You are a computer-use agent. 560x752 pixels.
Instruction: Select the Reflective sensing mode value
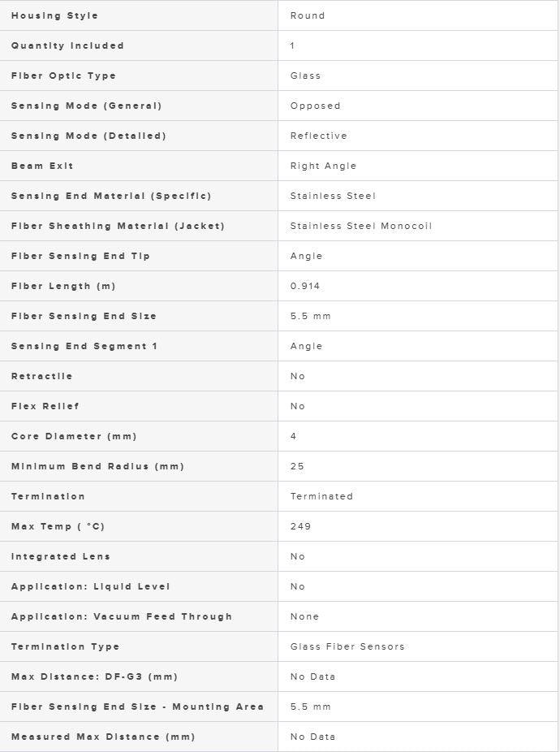[x=318, y=136]
